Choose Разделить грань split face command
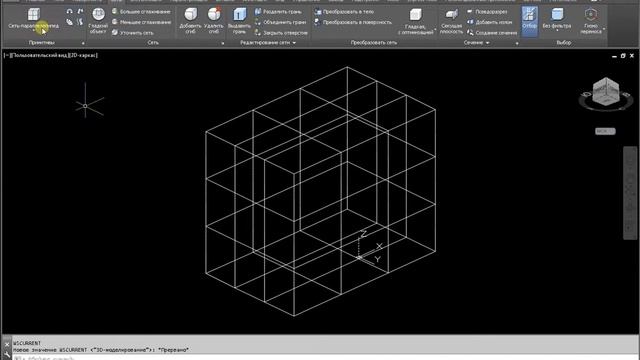The width and height of the screenshot is (640, 360). point(278,11)
